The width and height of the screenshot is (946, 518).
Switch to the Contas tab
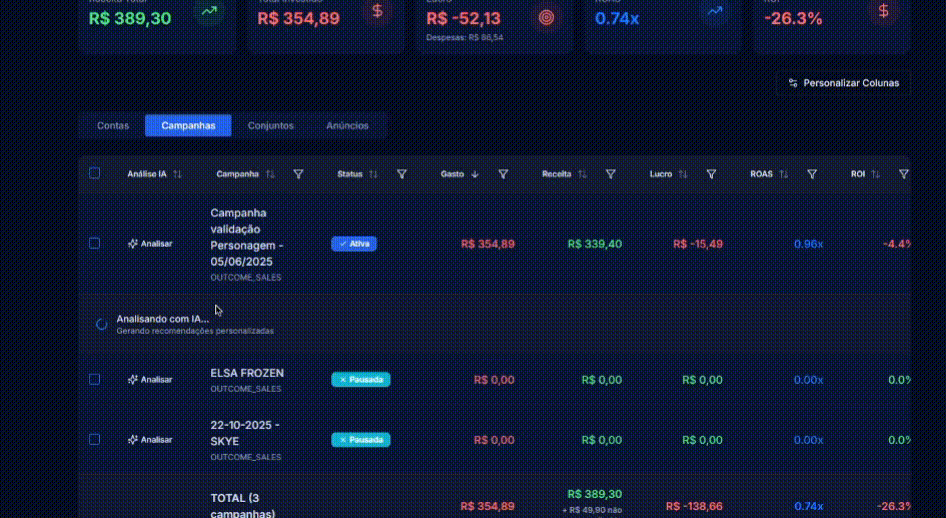click(113, 126)
